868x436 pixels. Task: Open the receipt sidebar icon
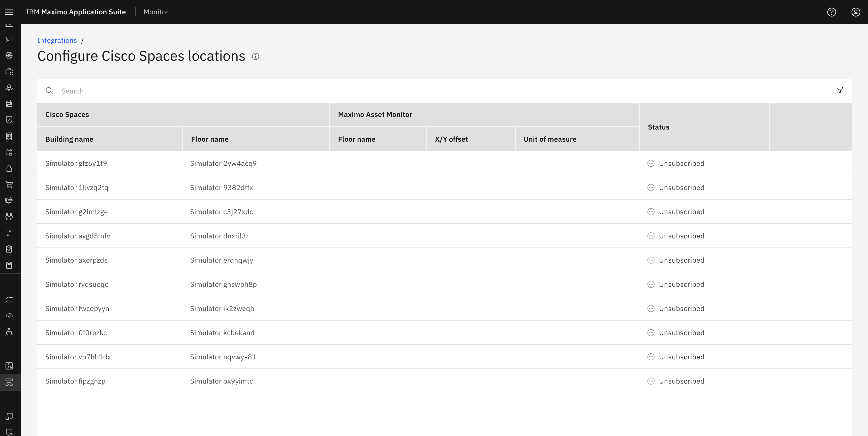tap(9, 136)
